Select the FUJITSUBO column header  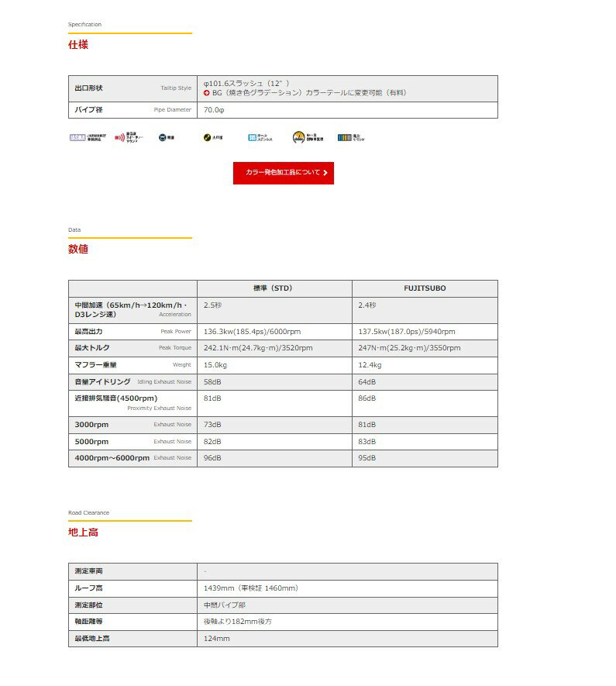tap(425, 288)
